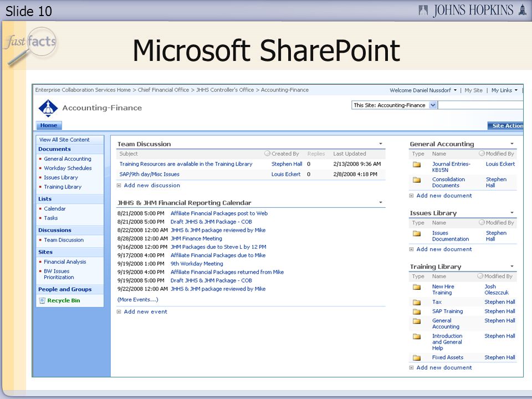532x399 pixels.
Task: Open the Tasks list link
Action: click(x=51, y=218)
